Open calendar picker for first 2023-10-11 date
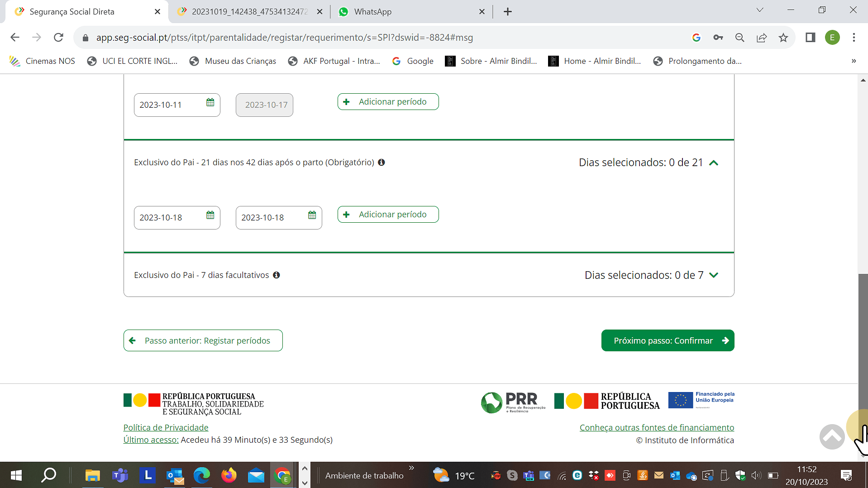The width and height of the screenshot is (868, 488). click(210, 102)
